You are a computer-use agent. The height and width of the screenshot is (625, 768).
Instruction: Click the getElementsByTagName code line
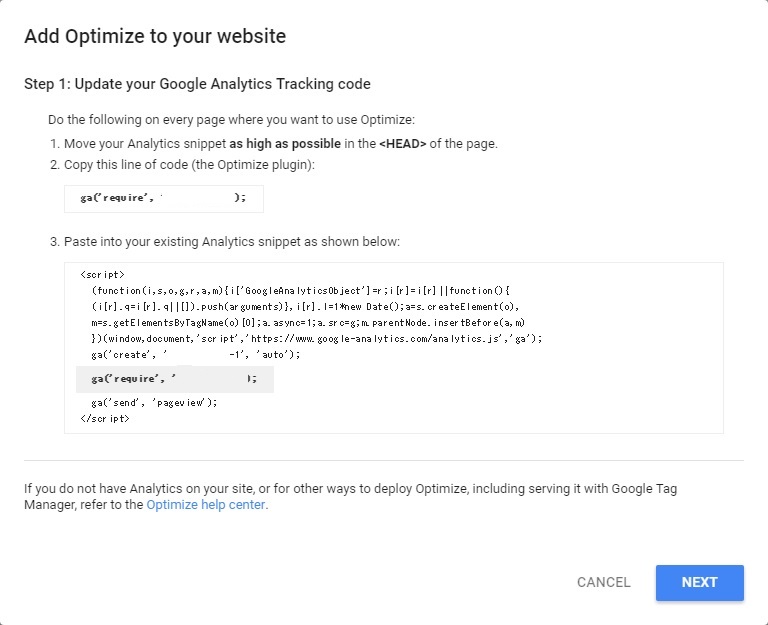[x=308, y=323]
